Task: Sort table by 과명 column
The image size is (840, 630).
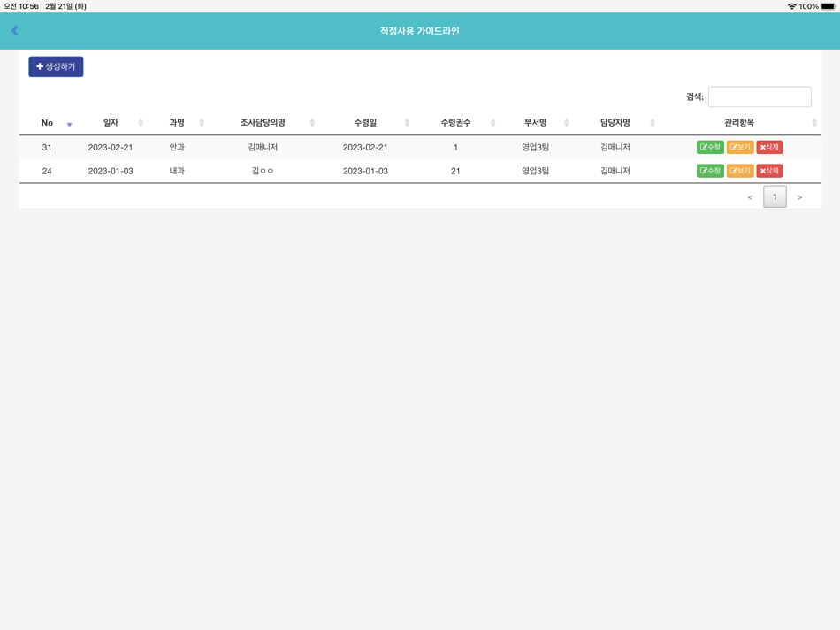Action: (177, 123)
